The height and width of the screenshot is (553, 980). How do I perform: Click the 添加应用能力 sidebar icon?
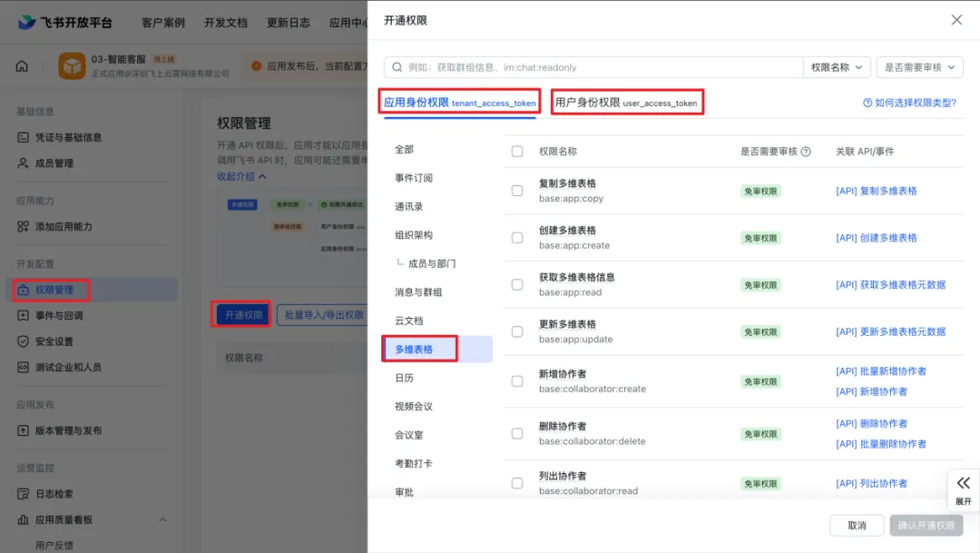[x=23, y=226]
